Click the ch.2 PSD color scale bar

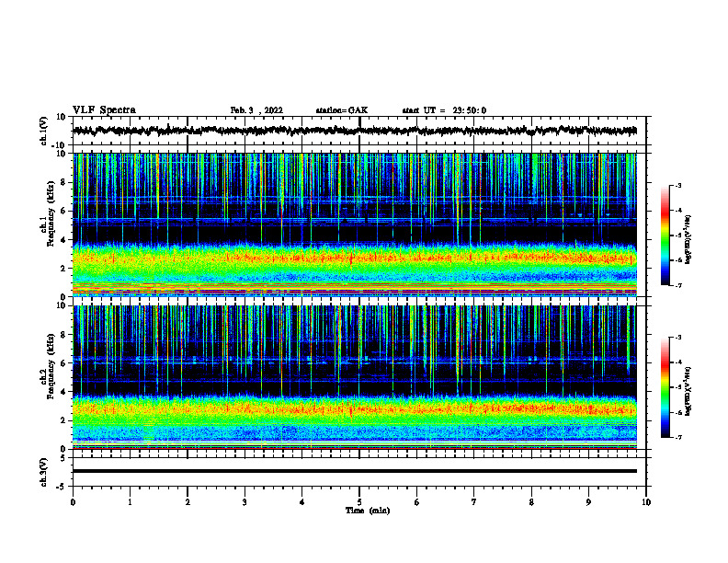(665, 387)
